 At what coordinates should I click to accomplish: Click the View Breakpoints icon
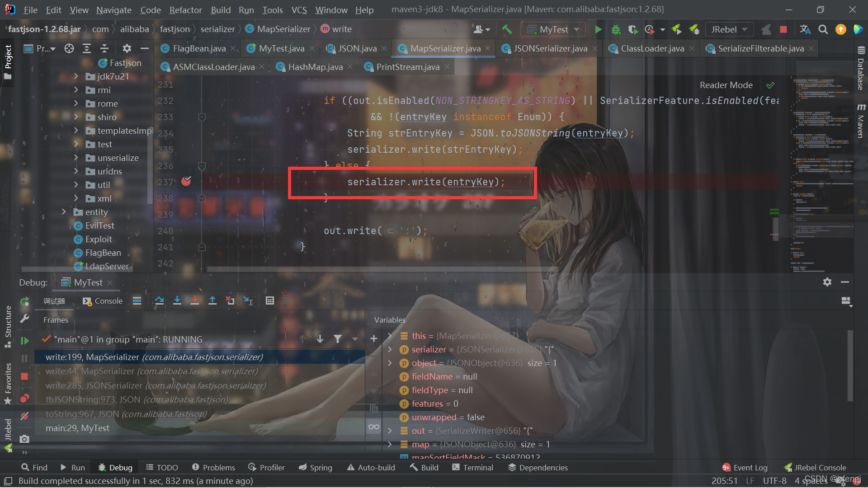[24, 398]
